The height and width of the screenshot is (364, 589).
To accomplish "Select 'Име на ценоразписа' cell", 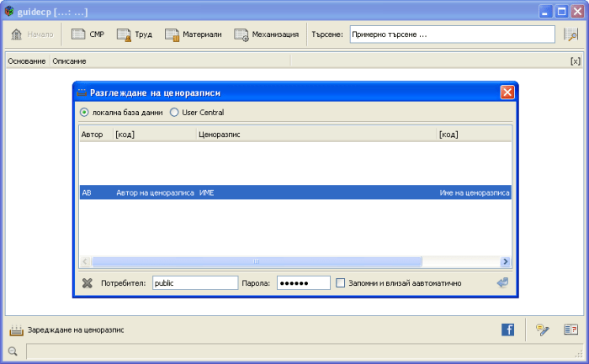I will click(475, 193).
